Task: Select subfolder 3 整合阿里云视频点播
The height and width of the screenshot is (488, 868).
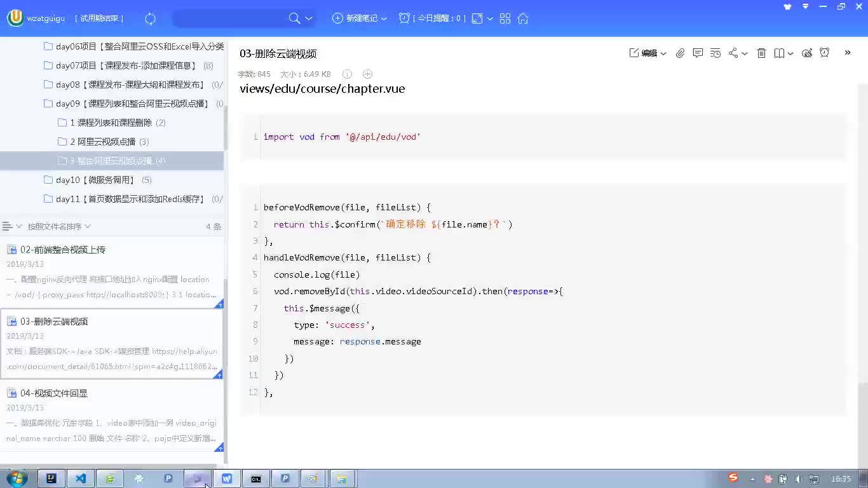Action: (x=112, y=161)
